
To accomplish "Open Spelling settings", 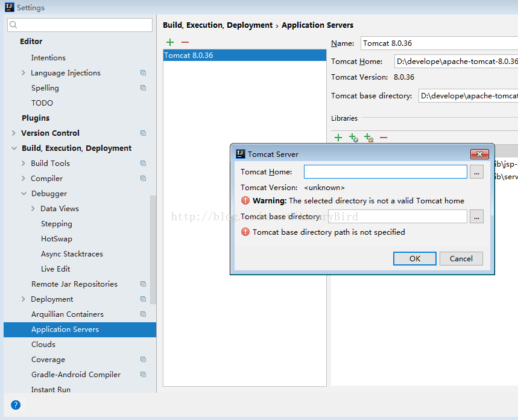I will [45, 88].
